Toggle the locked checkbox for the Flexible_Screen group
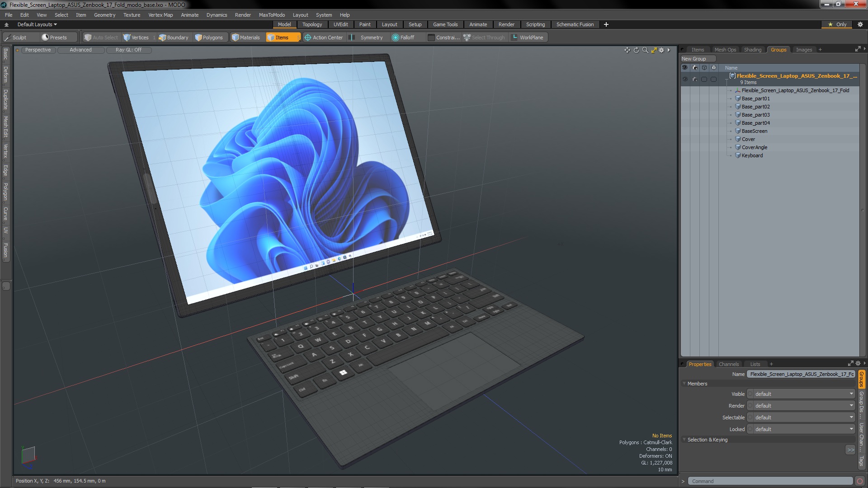The width and height of the screenshot is (868, 488). point(713,79)
